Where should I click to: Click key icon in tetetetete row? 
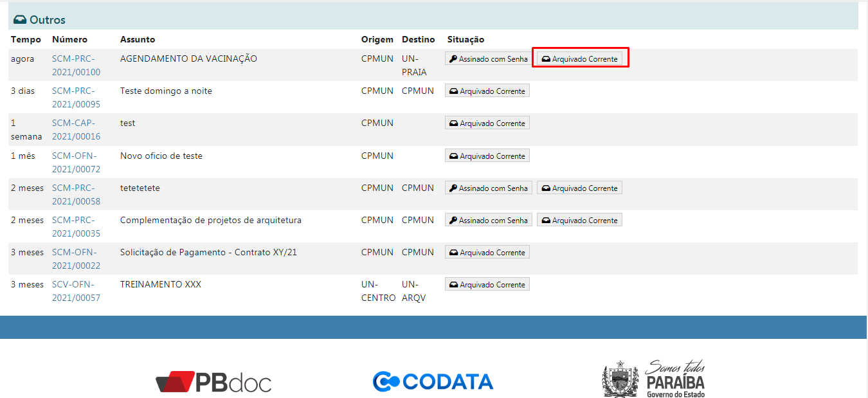tap(453, 188)
